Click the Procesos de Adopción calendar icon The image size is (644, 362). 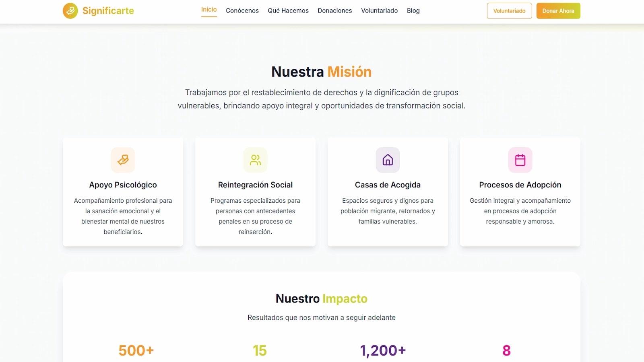pos(520,160)
